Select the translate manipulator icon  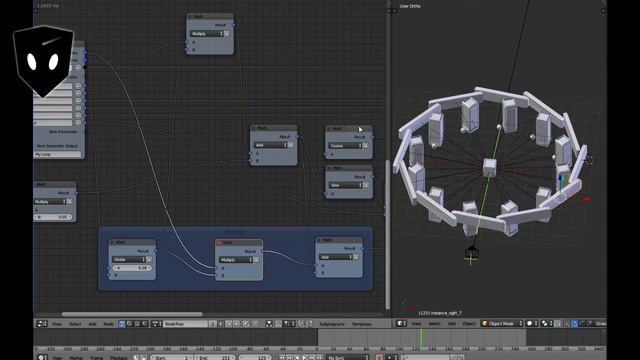coord(575,323)
